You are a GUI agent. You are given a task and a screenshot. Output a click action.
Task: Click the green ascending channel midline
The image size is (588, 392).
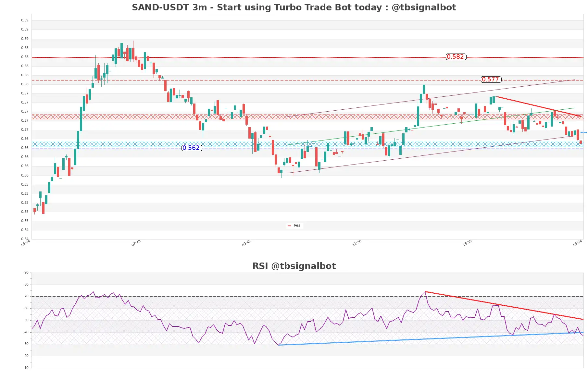click(431, 127)
